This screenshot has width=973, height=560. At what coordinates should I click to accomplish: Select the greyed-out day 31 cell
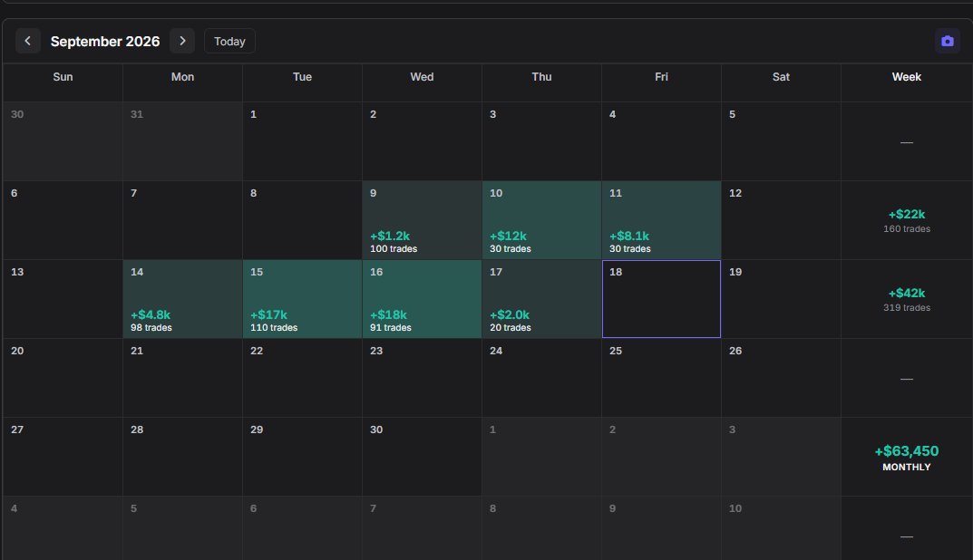[x=182, y=141]
